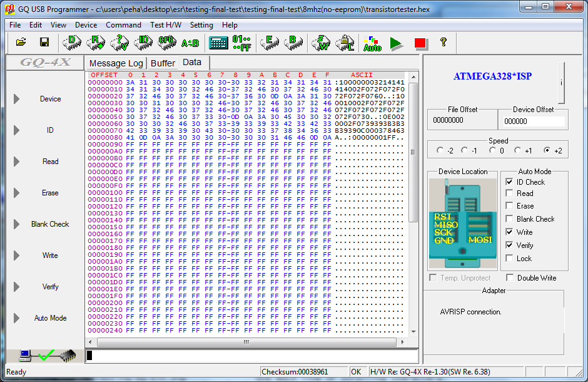Screen dimensions: 588x382
Task: Tick the Double Write checkbox
Action: [x=510, y=278]
